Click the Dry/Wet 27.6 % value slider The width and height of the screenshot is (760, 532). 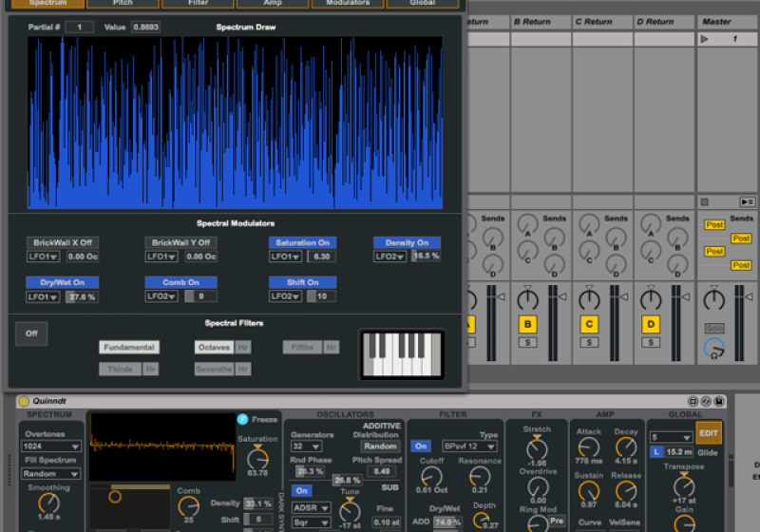[x=82, y=297]
